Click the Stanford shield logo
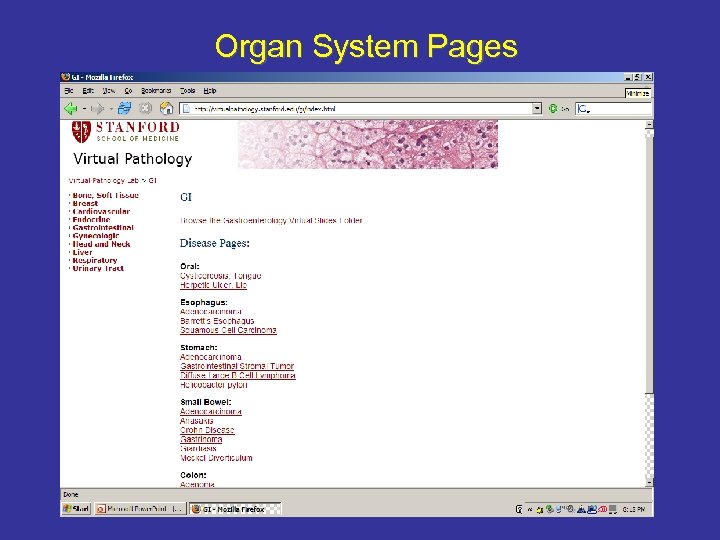 (x=81, y=132)
